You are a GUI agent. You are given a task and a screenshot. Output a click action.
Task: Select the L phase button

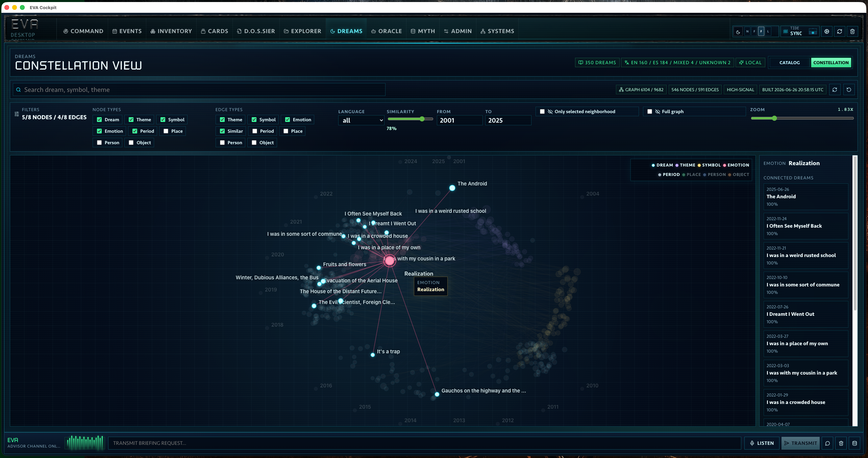768,31
